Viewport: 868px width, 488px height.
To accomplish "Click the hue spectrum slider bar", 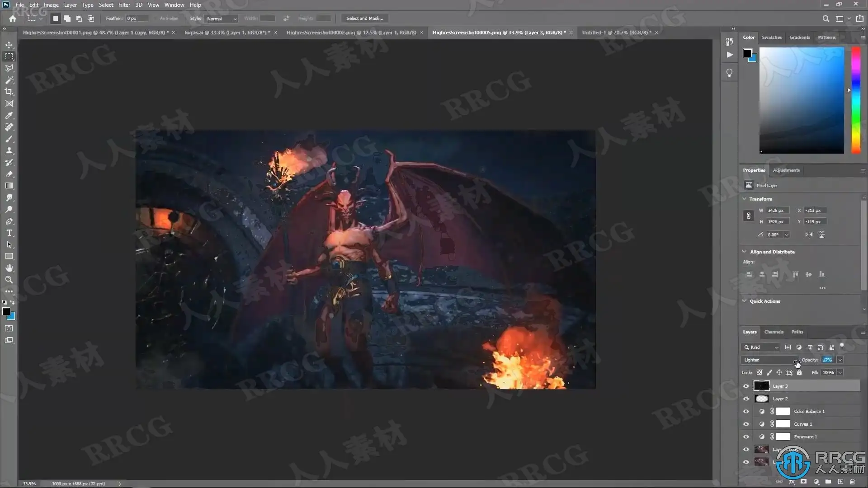I will point(856,100).
